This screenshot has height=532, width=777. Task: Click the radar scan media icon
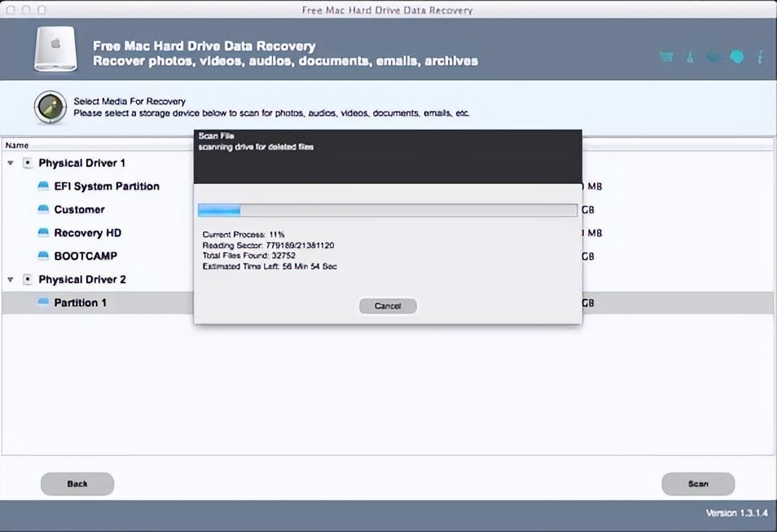coord(50,107)
